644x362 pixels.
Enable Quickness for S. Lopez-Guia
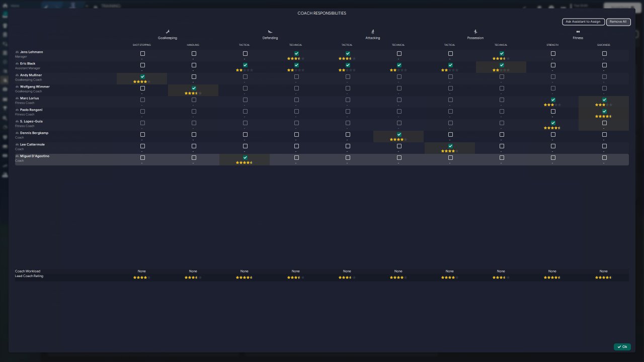point(604,123)
